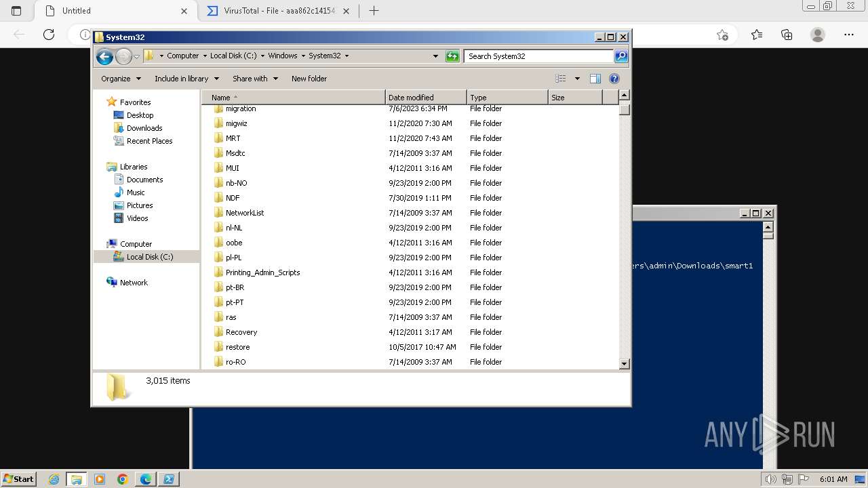
Task: Select the Msdtc folder
Action: (235, 153)
